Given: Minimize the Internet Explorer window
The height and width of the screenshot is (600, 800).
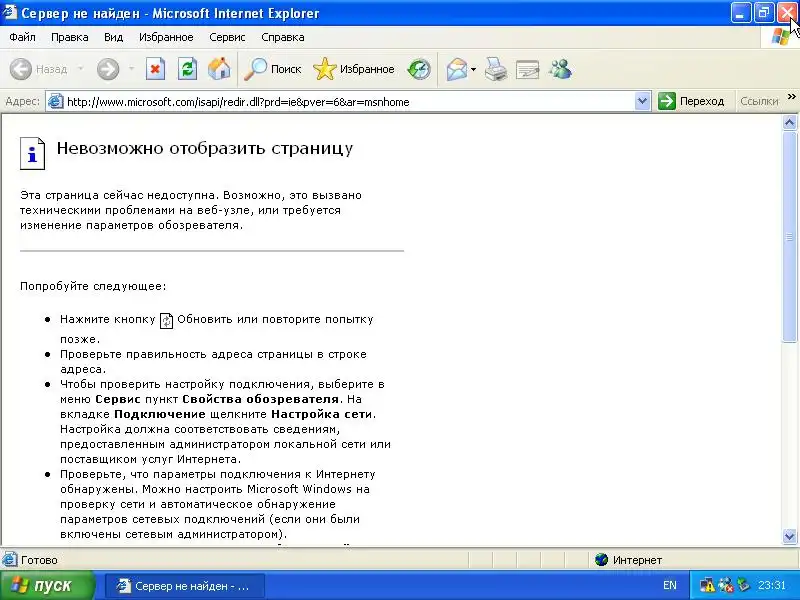Looking at the screenshot, I should (740, 13).
